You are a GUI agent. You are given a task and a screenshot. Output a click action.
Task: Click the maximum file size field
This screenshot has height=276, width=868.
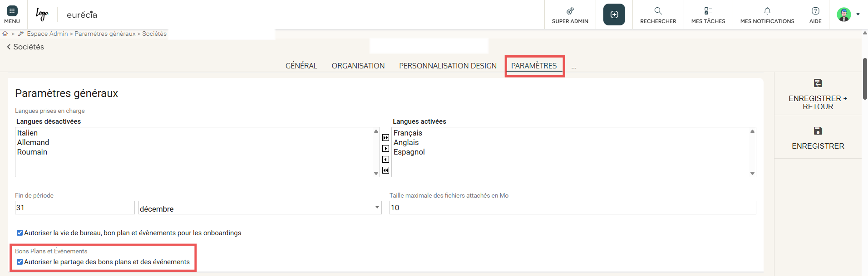[x=572, y=208]
